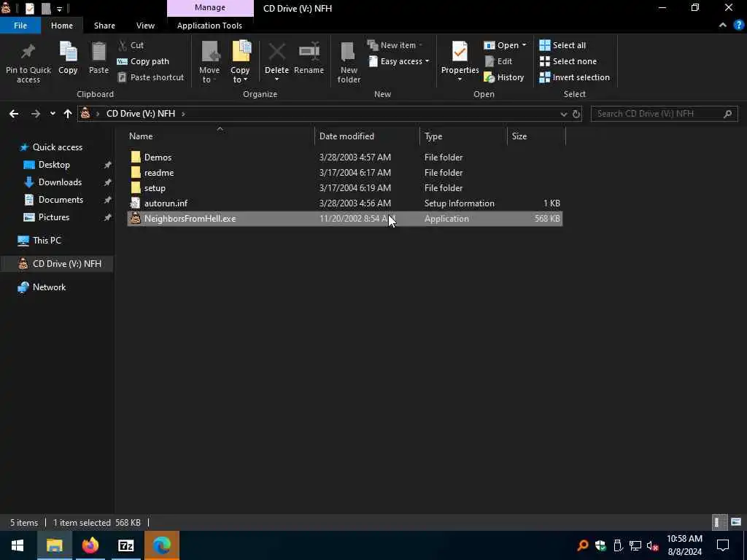This screenshot has width=747, height=560.
Task: Select the readme folder
Action: pyautogui.click(x=344, y=172)
